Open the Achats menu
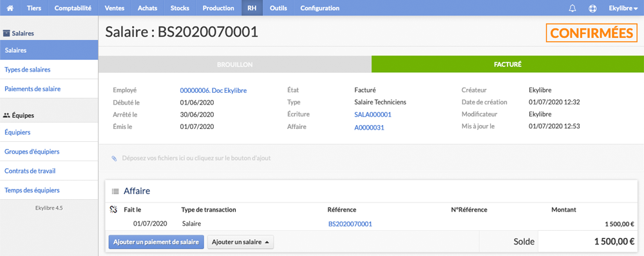The height and width of the screenshot is (256, 644). click(147, 8)
